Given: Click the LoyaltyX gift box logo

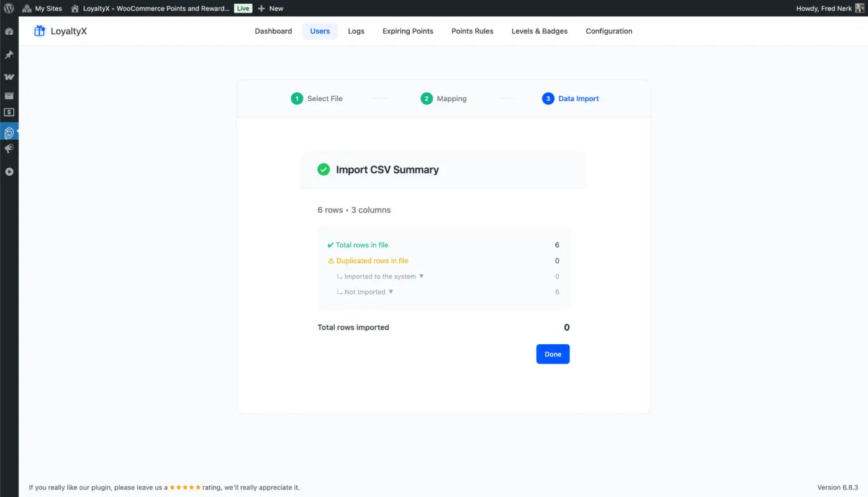Looking at the screenshot, I should click(40, 30).
